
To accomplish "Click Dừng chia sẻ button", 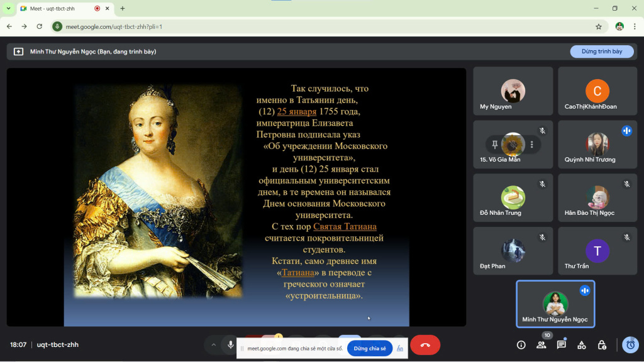I will click(x=370, y=348).
